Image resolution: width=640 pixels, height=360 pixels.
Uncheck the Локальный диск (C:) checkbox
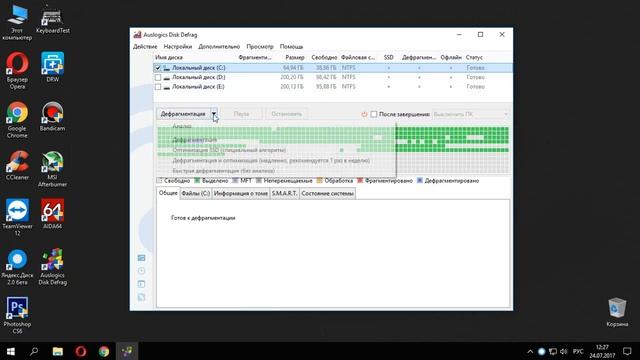158,68
